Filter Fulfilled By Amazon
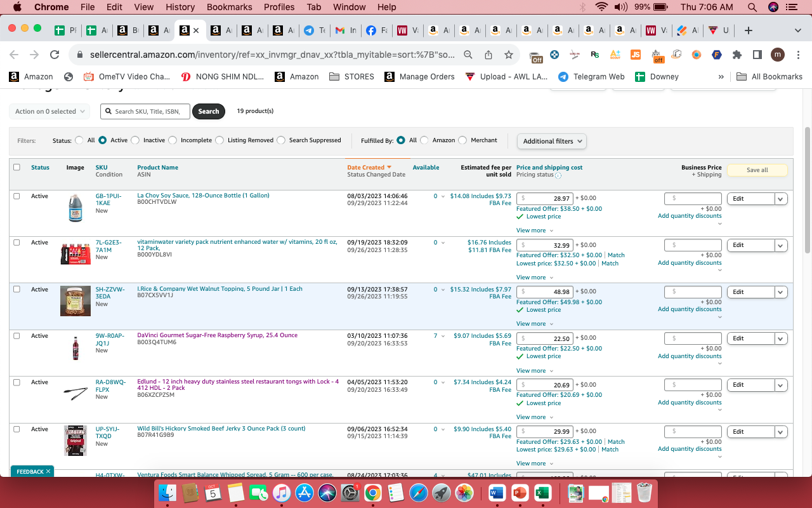This screenshot has height=508, width=812. pyautogui.click(x=424, y=140)
